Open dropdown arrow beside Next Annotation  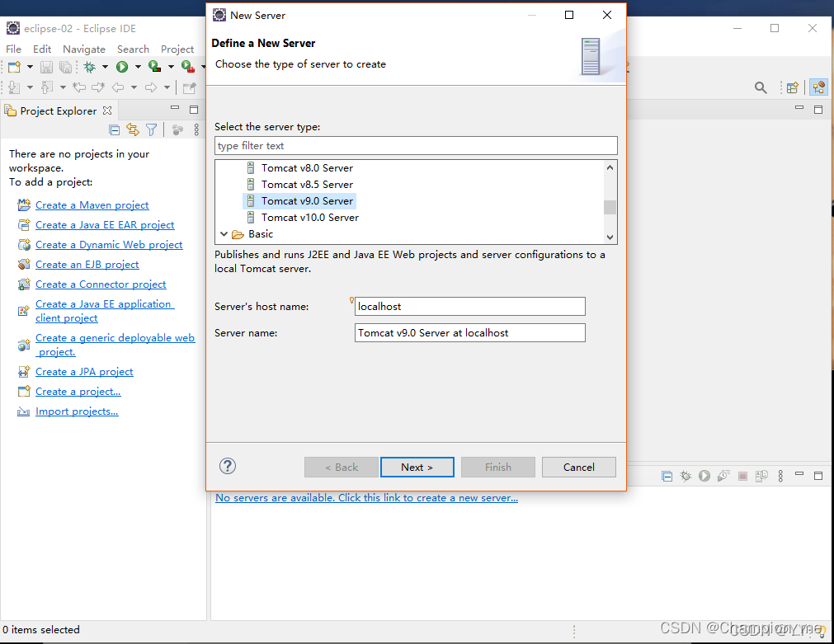point(30,87)
